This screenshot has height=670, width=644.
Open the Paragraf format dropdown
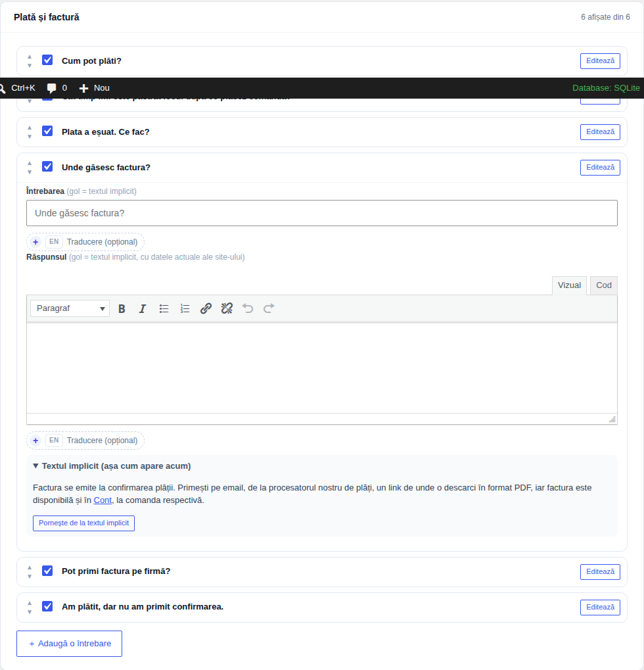pyautogui.click(x=70, y=308)
